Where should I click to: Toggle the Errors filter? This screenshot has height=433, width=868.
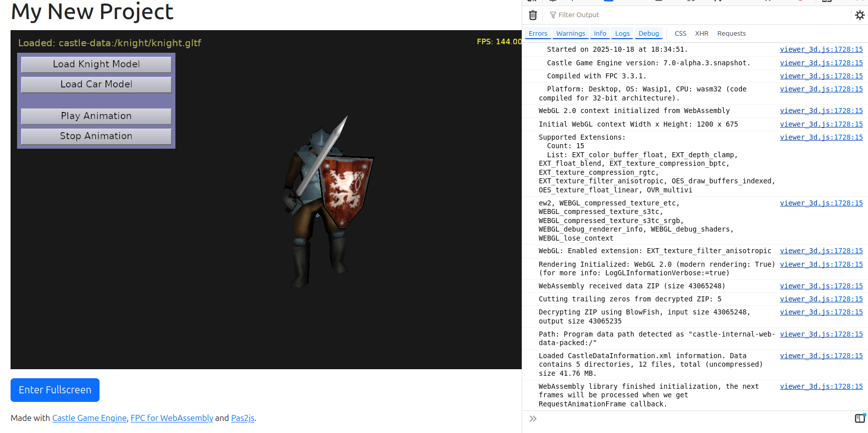[x=538, y=34]
